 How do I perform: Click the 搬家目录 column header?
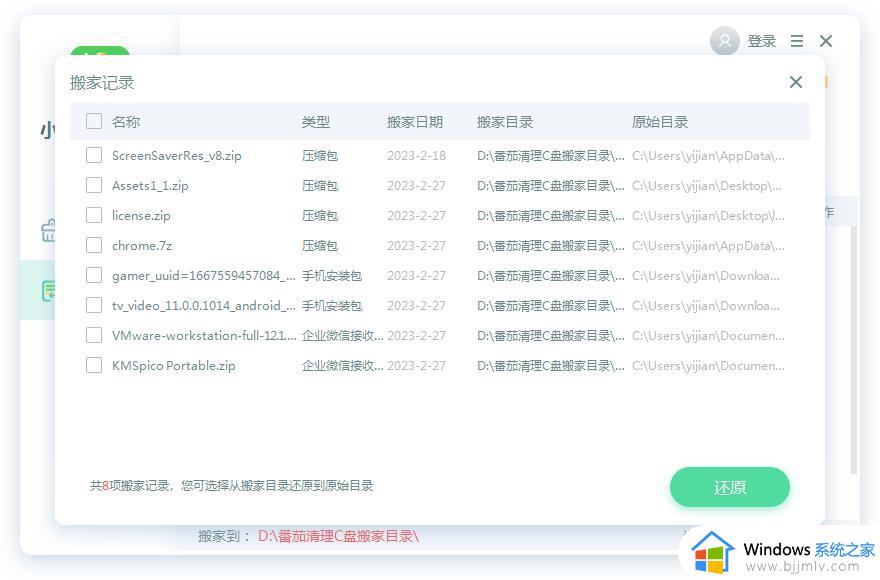click(x=505, y=122)
